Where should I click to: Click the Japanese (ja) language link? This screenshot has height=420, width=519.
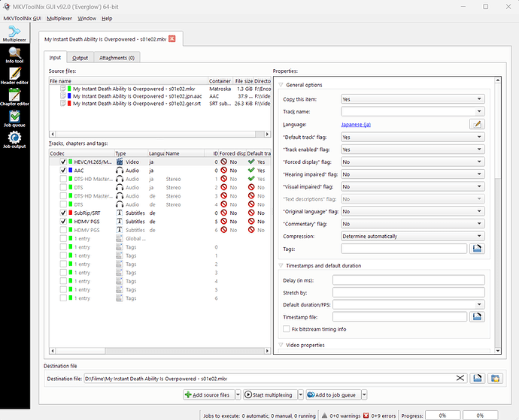tap(356, 124)
